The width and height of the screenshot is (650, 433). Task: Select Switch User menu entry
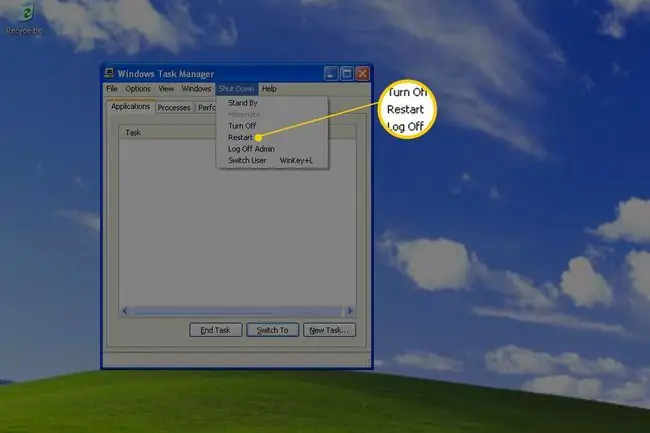[272, 160]
